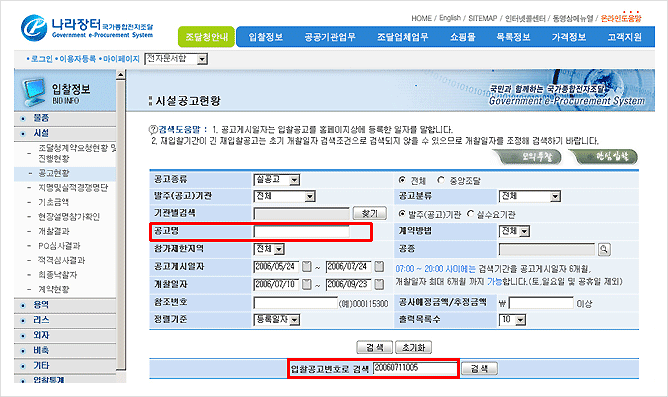The height and width of the screenshot is (397, 668).
Task: Click the 공고명 text input field
Action: 302,231
